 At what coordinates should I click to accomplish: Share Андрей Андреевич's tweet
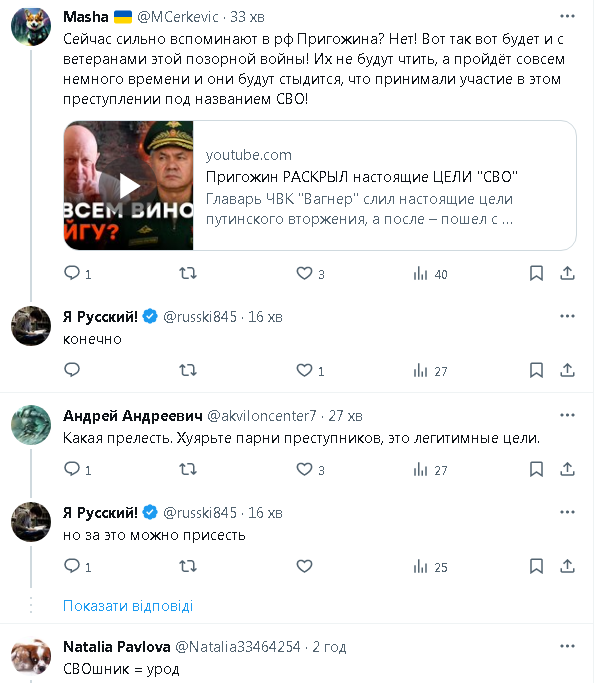tap(567, 469)
